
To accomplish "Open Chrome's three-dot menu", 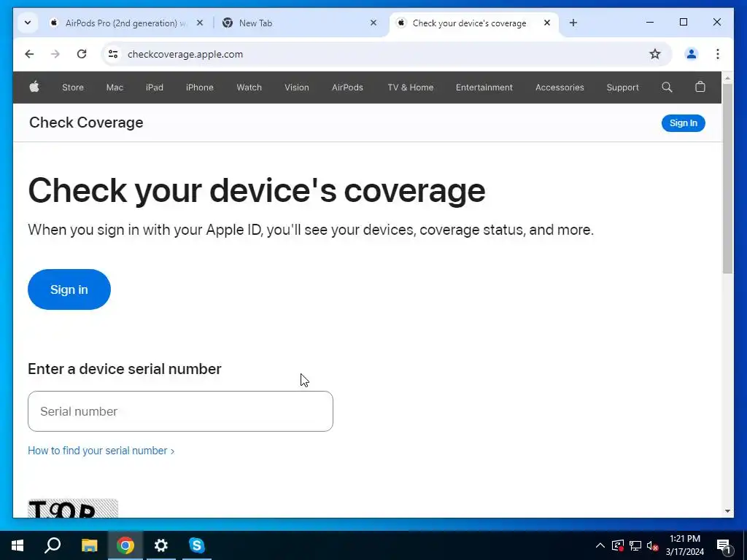I will click(x=718, y=54).
